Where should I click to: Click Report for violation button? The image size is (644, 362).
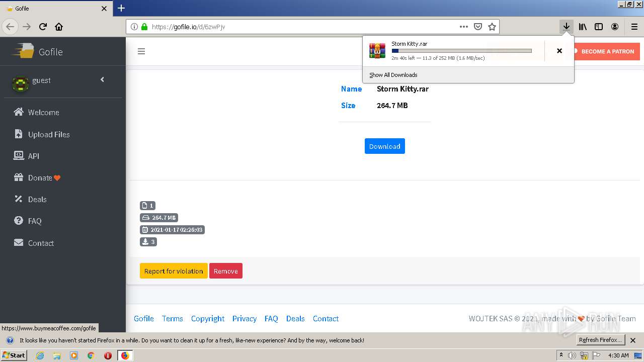(174, 271)
